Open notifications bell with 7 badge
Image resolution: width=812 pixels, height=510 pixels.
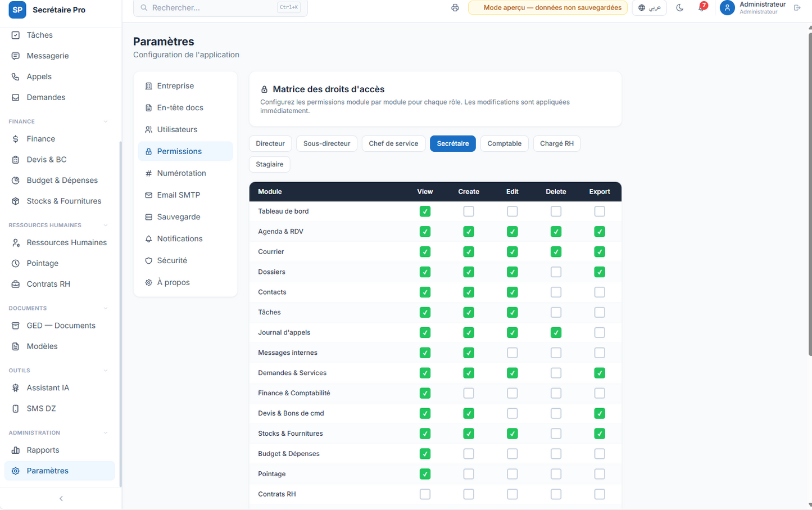[702, 7]
